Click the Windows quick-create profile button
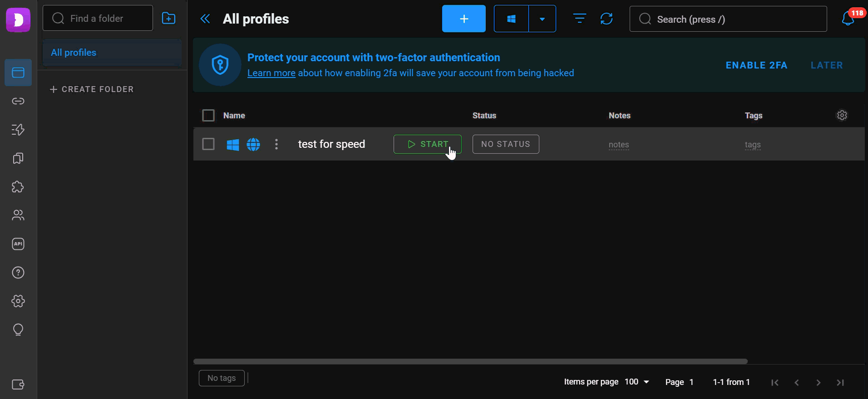The height and width of the screenshot is (399, 868). tap(511, 19)
